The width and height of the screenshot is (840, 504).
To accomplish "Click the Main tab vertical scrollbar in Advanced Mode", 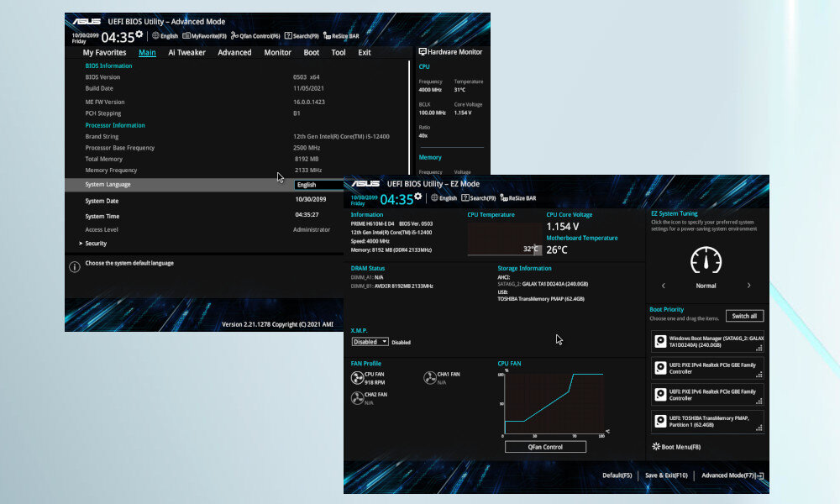I will click(409, 117).
